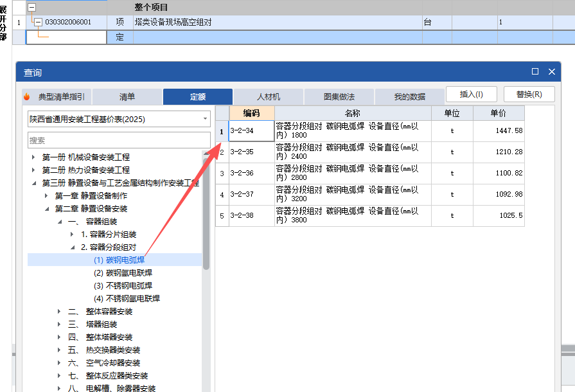This screenshot has width=575, height=392.
Task: Click row number 3 in the quota grid
Action: pyautogui.click(x=222, y=174)
